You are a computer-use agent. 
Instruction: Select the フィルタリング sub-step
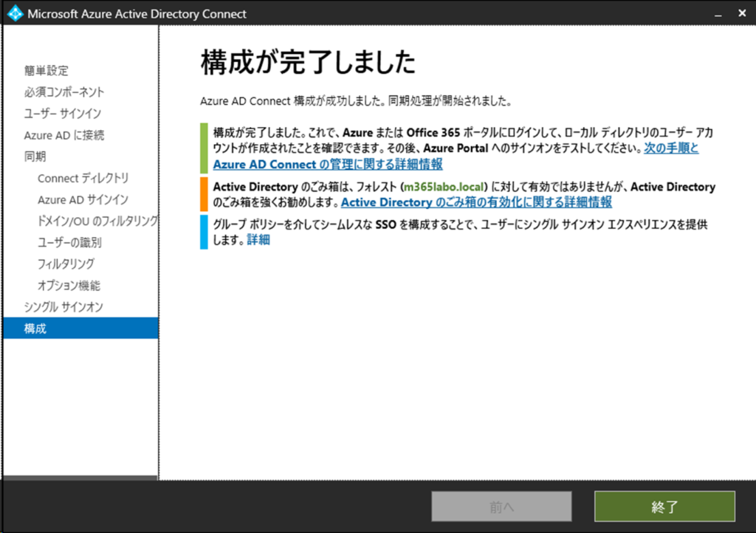click(x=66, y=264)
